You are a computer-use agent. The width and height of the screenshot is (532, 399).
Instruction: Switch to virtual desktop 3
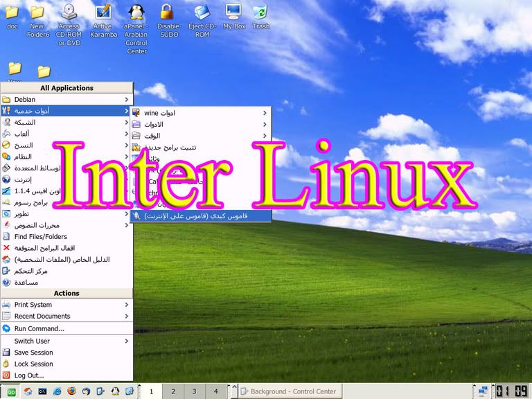pyautogui.click(x=194, y=391)
